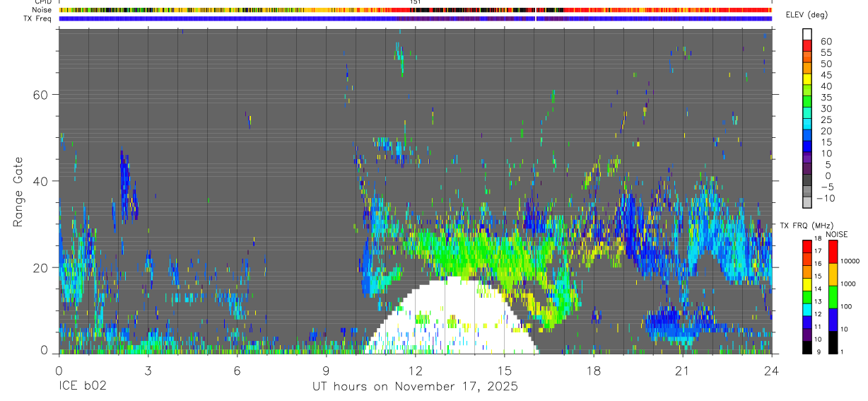Click the Range Gate tick label '60'
This screenshot has width=868, height=401.
click(40, 95)
